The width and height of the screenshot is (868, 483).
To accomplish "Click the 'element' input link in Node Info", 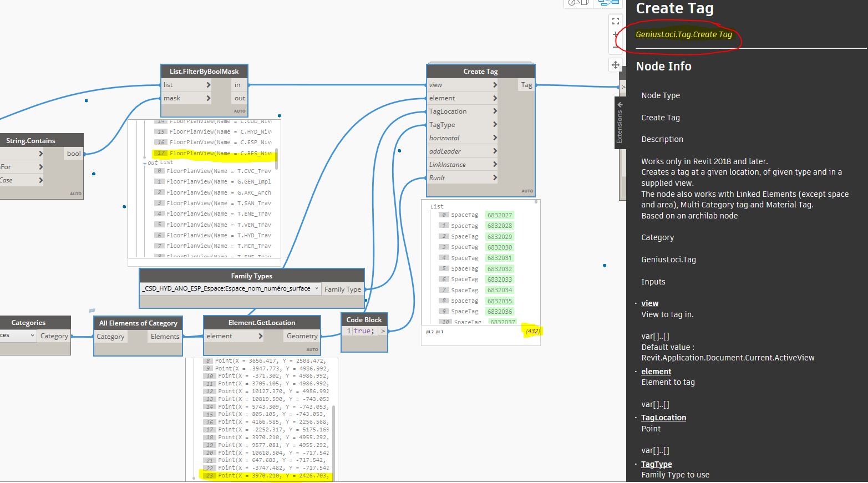I will [656, 372].
